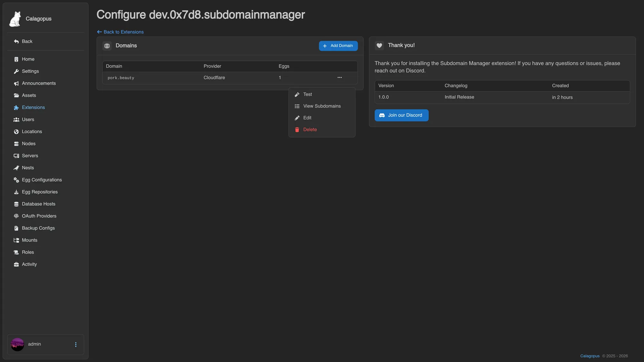644x362 pixels.
Task: Choose Edit in the domain menu
Action: [322, 118]
